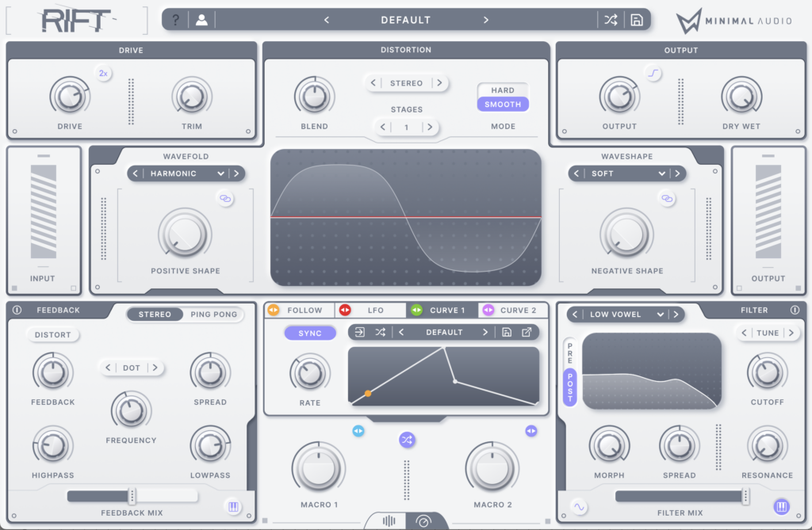Viewport: 812px width, 530px height.
Task: Click the curve import icon
Action: point(359,332)
